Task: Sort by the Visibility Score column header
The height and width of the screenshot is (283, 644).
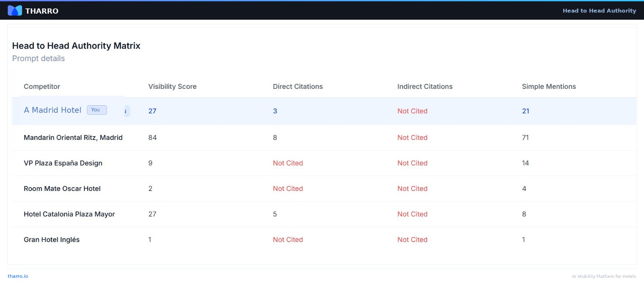Action: click(172, 86)
